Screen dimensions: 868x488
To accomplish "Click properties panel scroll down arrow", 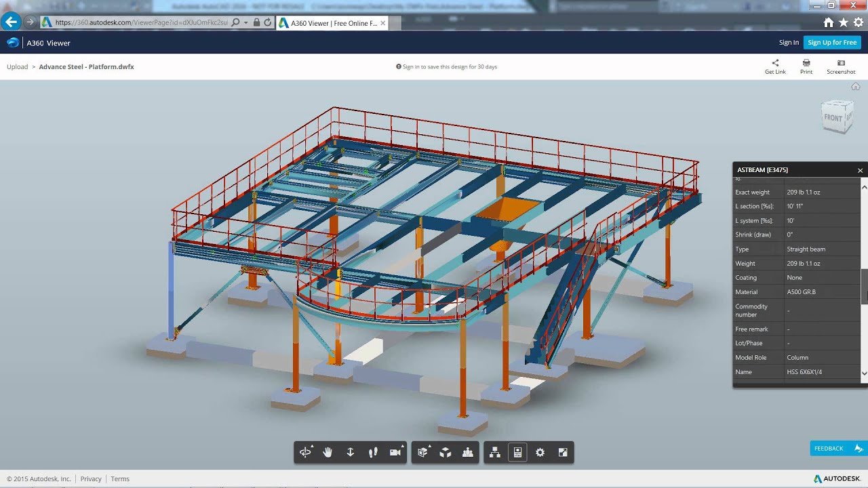I will click(x=865, y=373).
